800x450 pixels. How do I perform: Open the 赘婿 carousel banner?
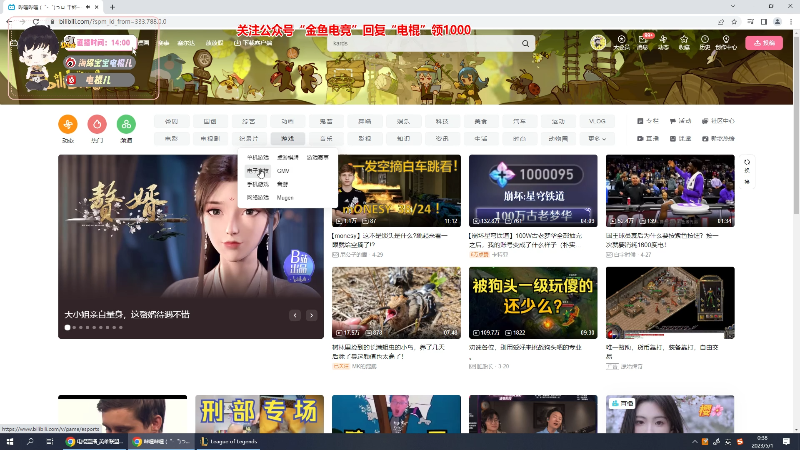pos(191,246)
